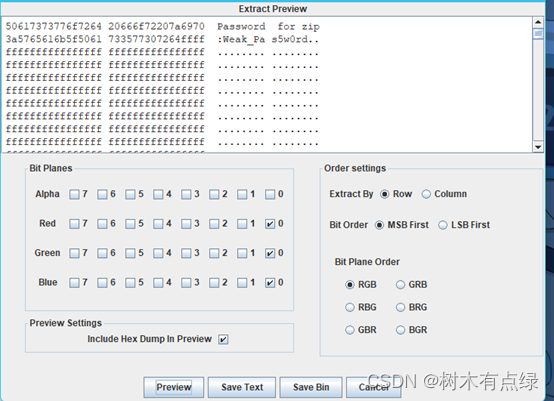Click hex value 20666f72207a6970

[x=156, y=26]
